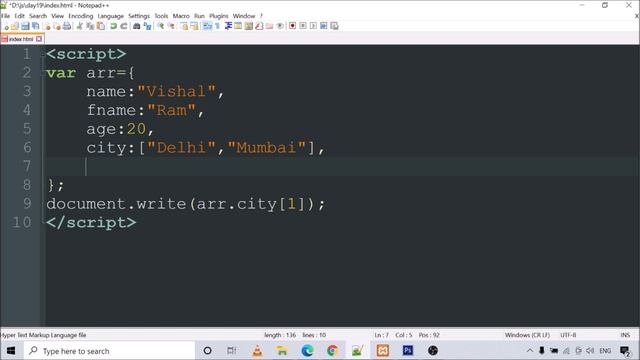Collapse the fold marker at line 2
The width and height of the screenshot is (640, 360).
pos(43,73)
